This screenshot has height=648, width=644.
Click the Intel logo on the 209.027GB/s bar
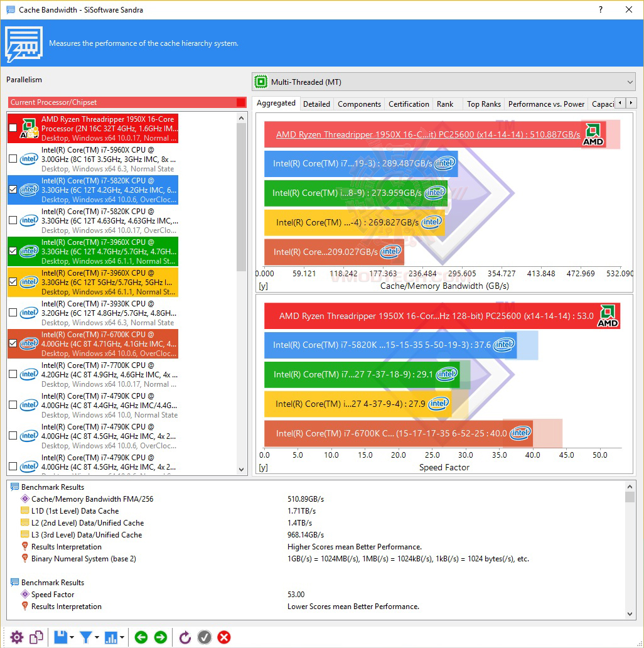(391, 251)
